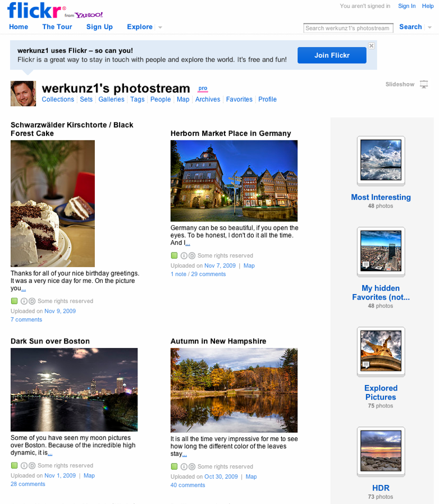Click werkunz1's profile avatar
The width and height of the screenshot is (439, 504).
click(x=23, y=94)
